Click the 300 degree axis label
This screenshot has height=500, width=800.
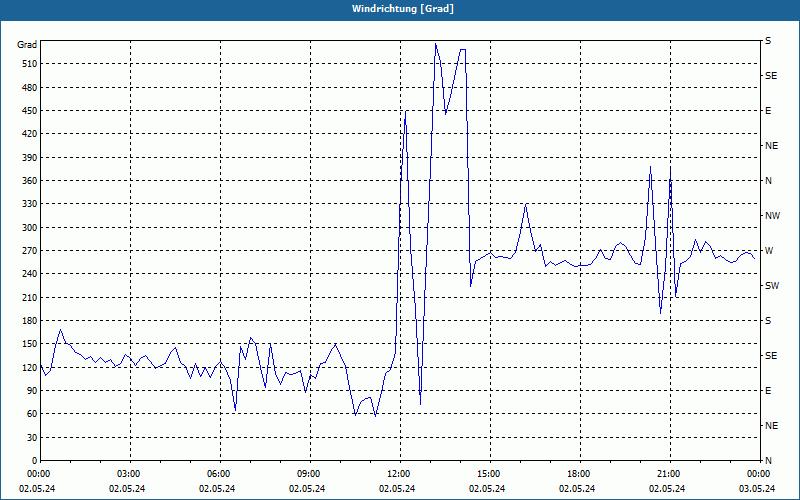(x=30, y=228)
